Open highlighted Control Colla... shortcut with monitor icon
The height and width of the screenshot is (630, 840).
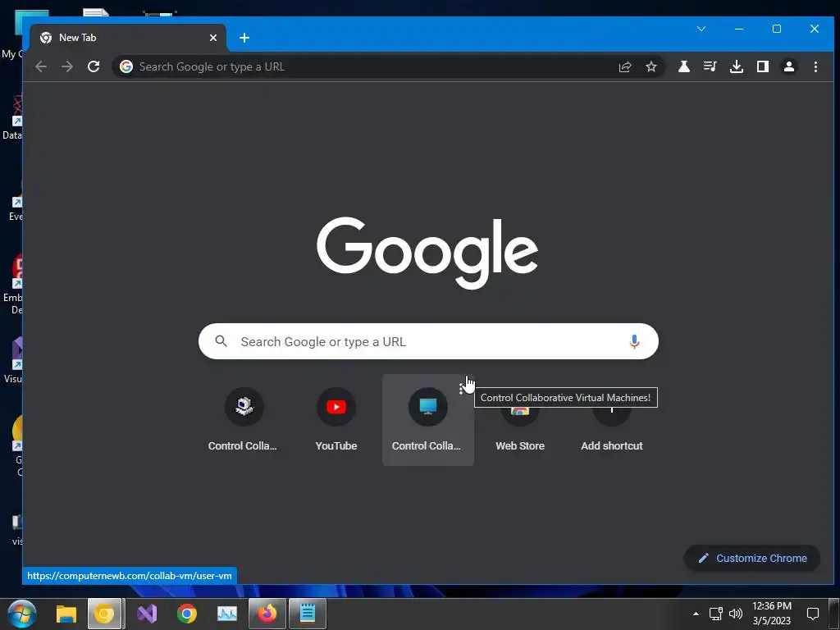tap(428, 419)
